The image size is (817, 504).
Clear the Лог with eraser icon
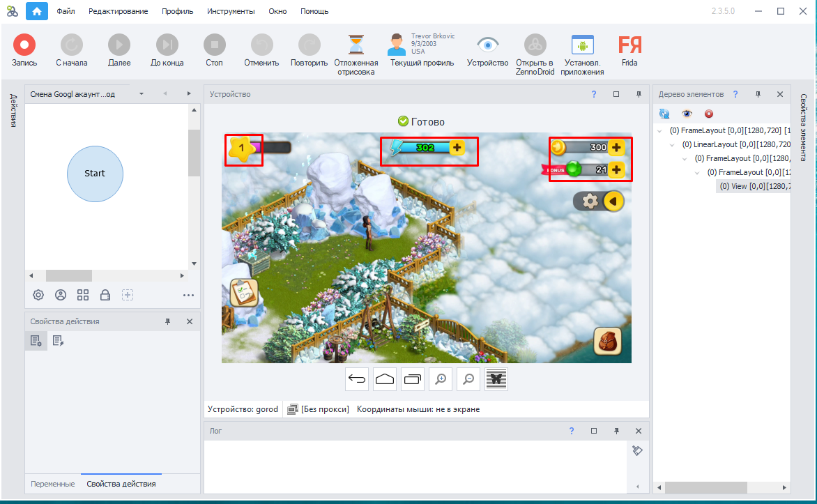click(637, 450)
